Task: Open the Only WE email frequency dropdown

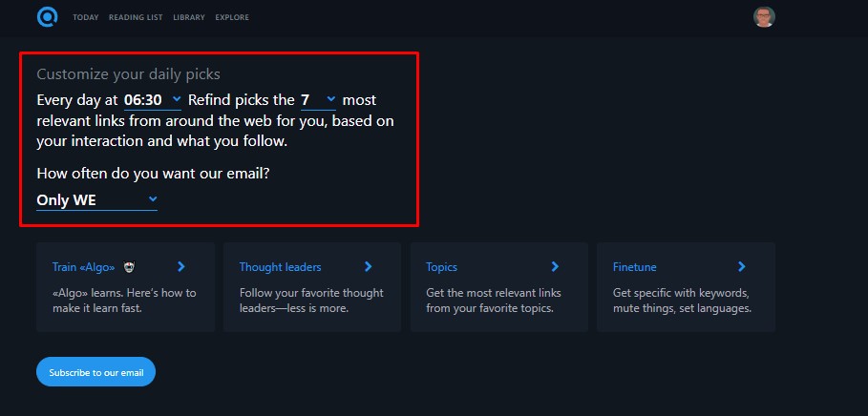Action: tap(96, 200)
